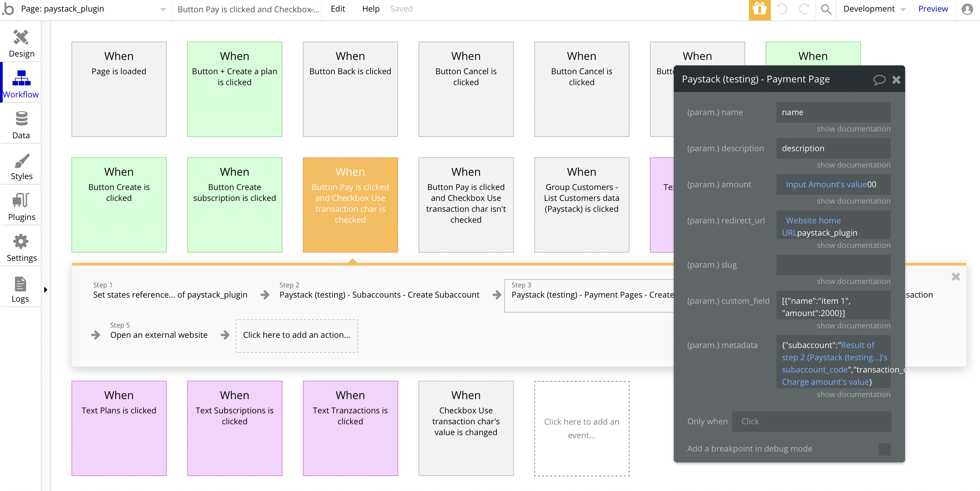980x491 pixels.
Task: Click the Bubble logo icon
Action: (9, 9)
